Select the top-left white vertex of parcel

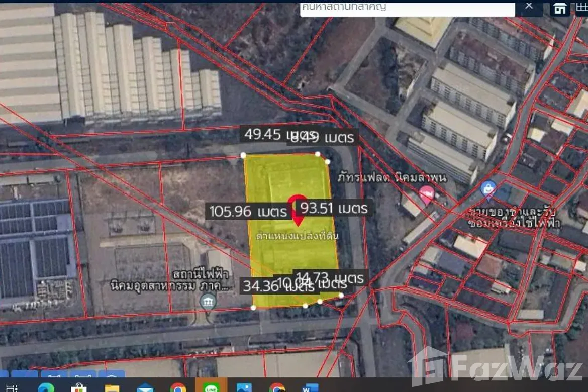pos(243,155)
